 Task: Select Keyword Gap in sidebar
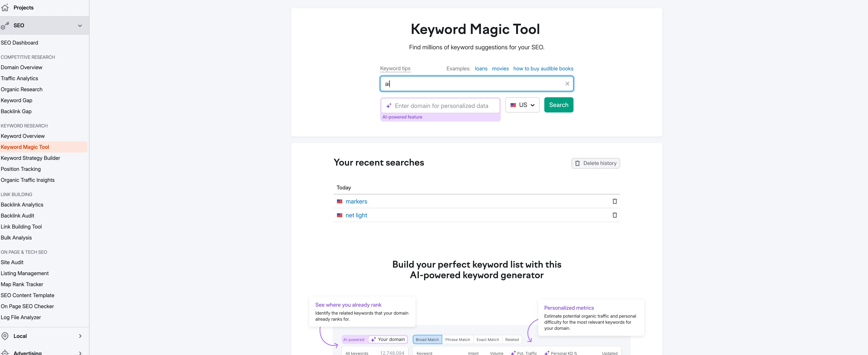[x=16, y=101]
